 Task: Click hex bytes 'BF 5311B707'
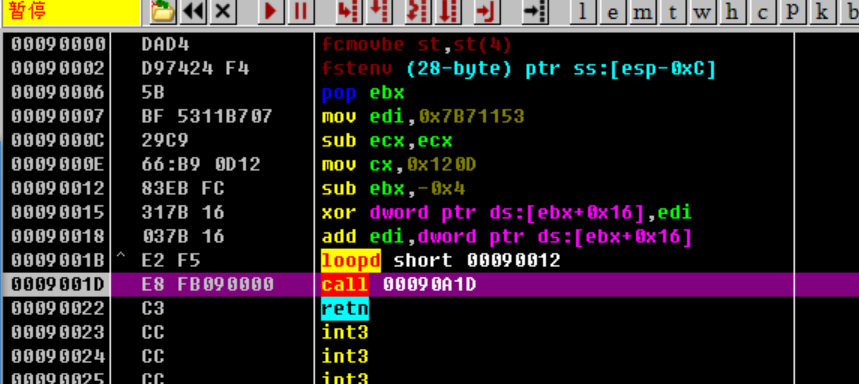207,117
